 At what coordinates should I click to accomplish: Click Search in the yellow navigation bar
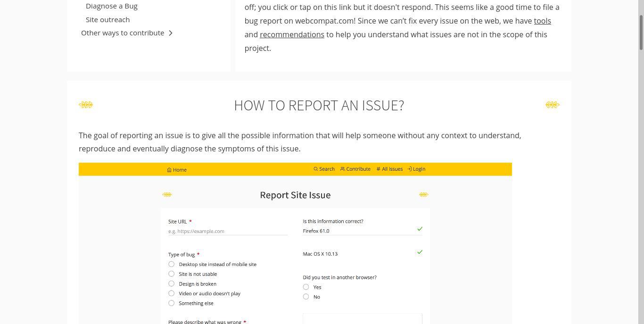click(324, 169)
